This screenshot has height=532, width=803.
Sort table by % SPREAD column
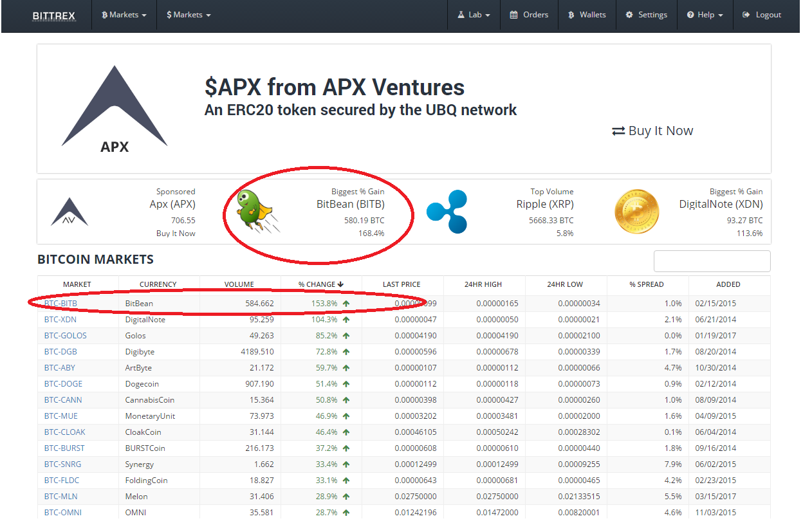[x=647, y=284]
